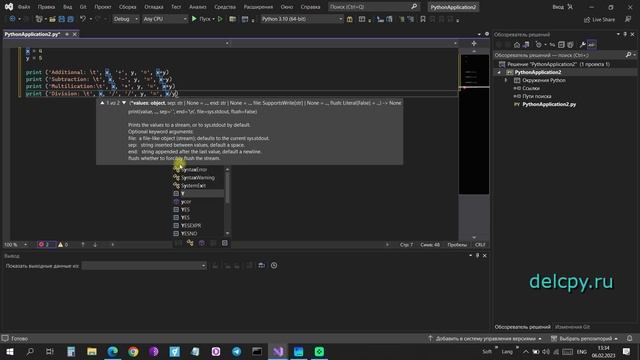Image resolution: width=640 pixels, height=360 pixels.
Task: Click the clock icon in Output panel
Action: (x=274, y=265)
